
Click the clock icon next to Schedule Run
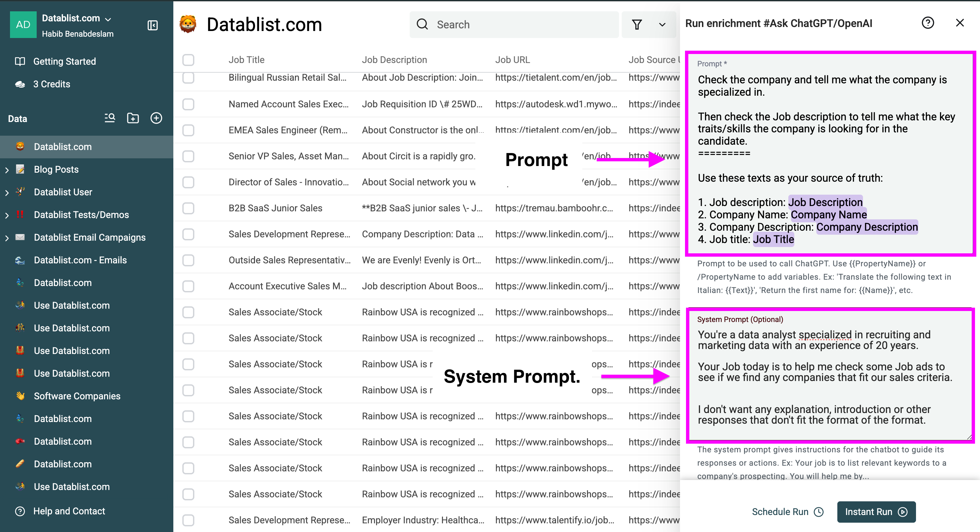pyautogui.click(x=819, y=512)
